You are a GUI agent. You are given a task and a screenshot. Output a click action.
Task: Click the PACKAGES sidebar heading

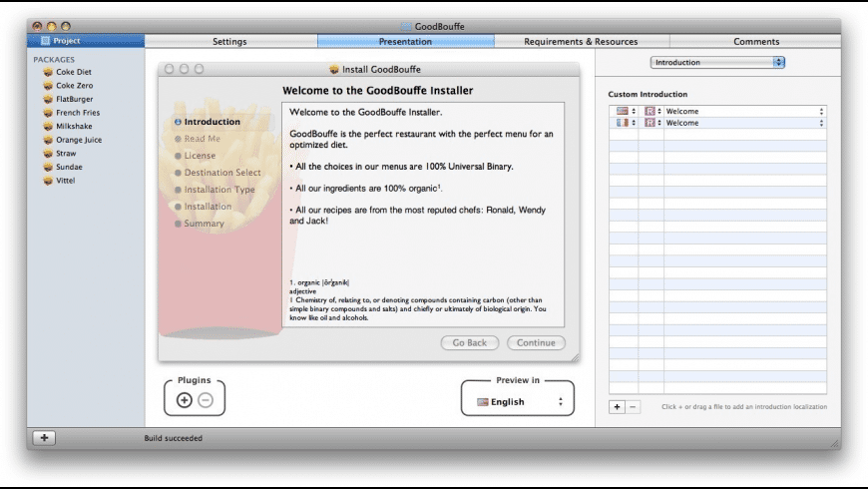(x=54, y=59)
